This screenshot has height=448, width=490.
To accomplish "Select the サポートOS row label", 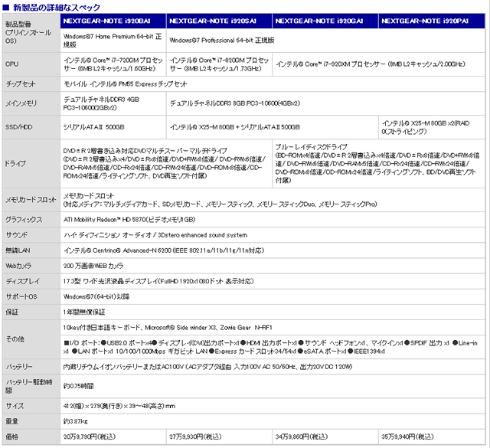I will 31,296.
